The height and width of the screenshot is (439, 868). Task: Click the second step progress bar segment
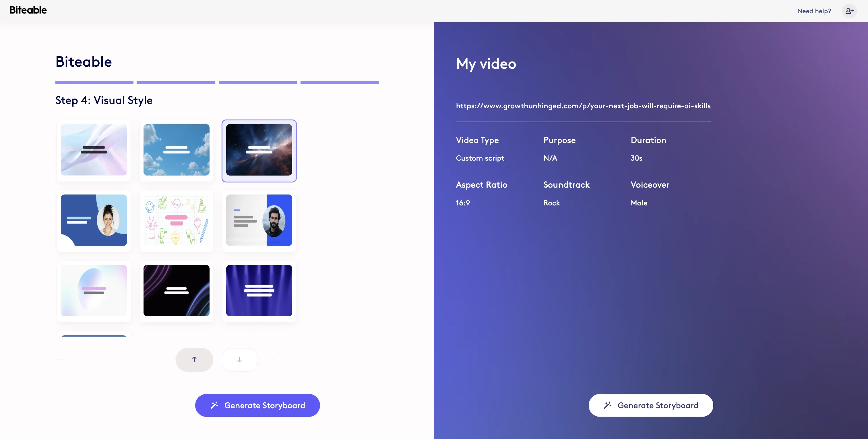176,82
